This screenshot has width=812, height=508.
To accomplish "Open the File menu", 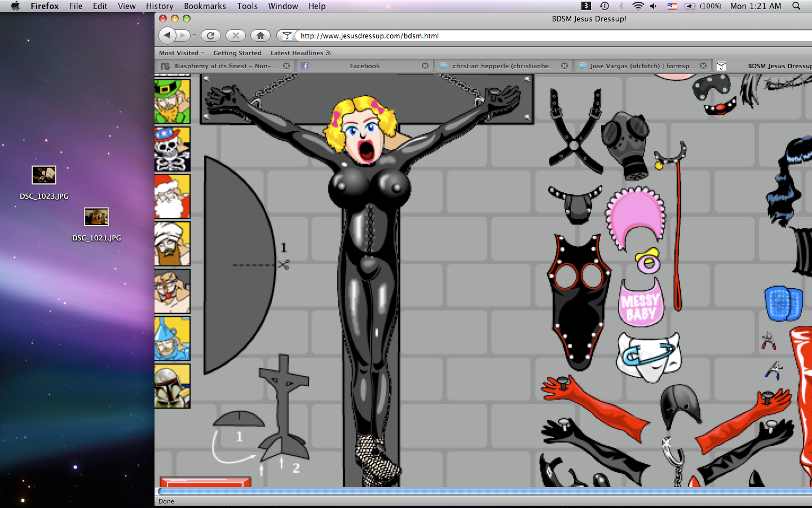I will [x=76, y=6].
